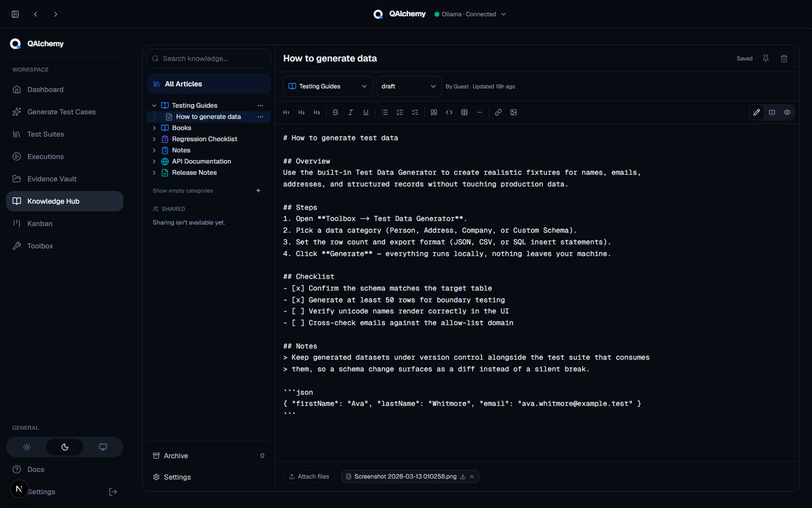Select All Articles
Image resolution: width=812 pixels, height=508 pixels.
[x=209, y=84]
